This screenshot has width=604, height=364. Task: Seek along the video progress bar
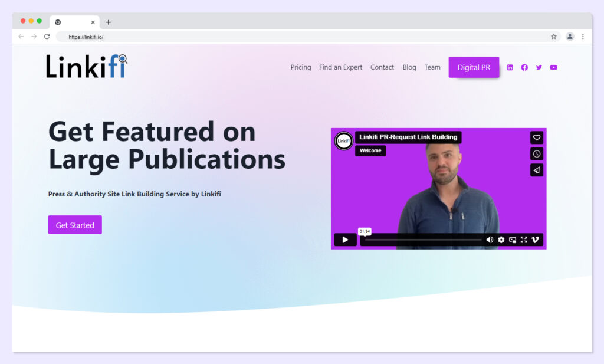pos(423,240)
